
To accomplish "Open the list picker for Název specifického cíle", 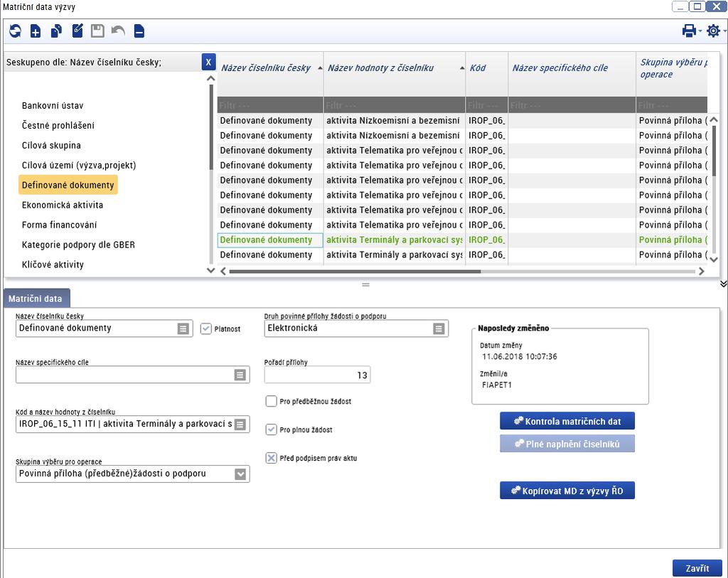I will 240,375.
